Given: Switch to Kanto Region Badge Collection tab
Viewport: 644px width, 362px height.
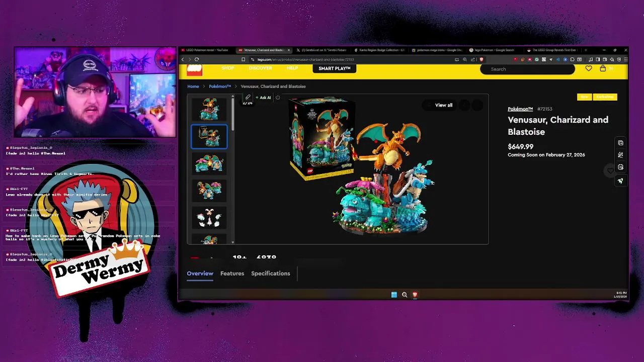Looking at the screenshot, I should [x=379, y=50].
